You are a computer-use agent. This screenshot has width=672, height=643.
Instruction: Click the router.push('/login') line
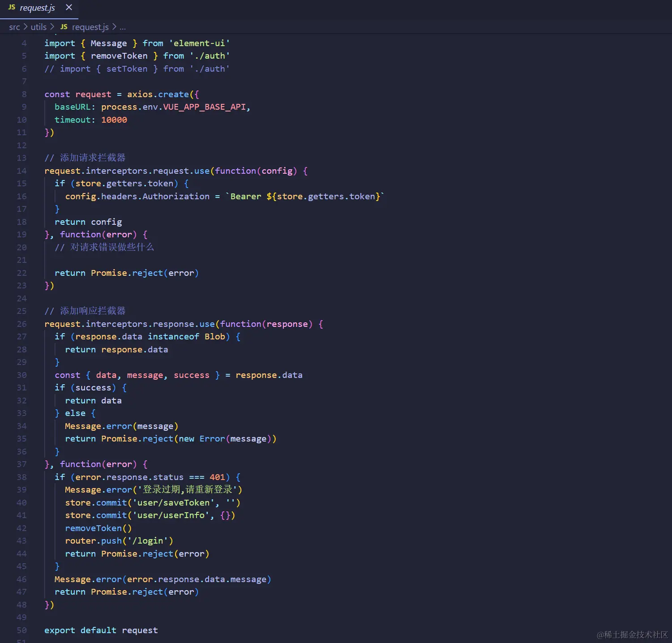[x=119, y=541]
